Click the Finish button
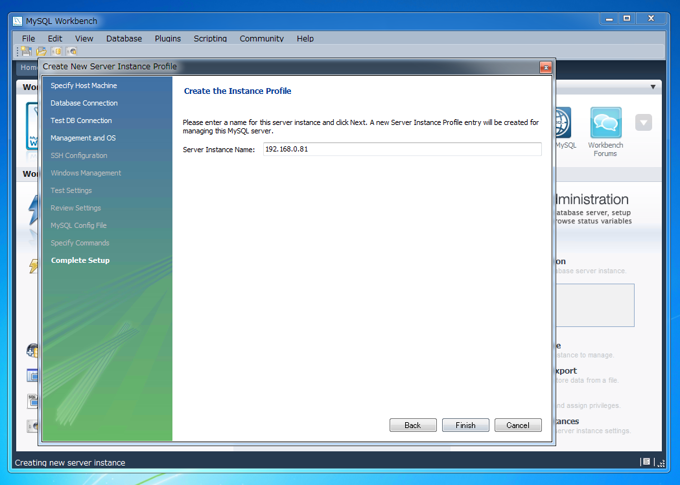 tap(465, 425)
